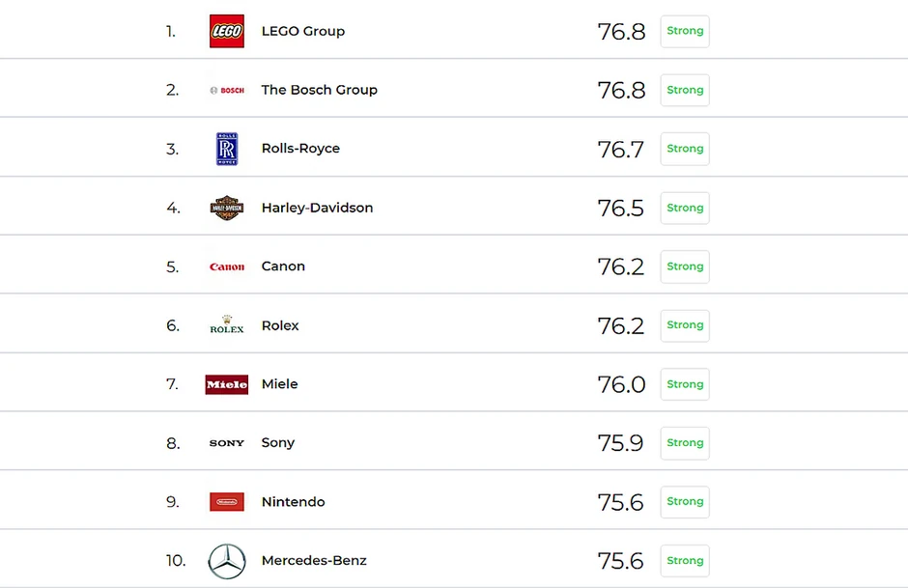The width and height of the screenshot is (908, 588).
Task: Open the Harley-Davidson name link
Action: (x=317, y=208)
